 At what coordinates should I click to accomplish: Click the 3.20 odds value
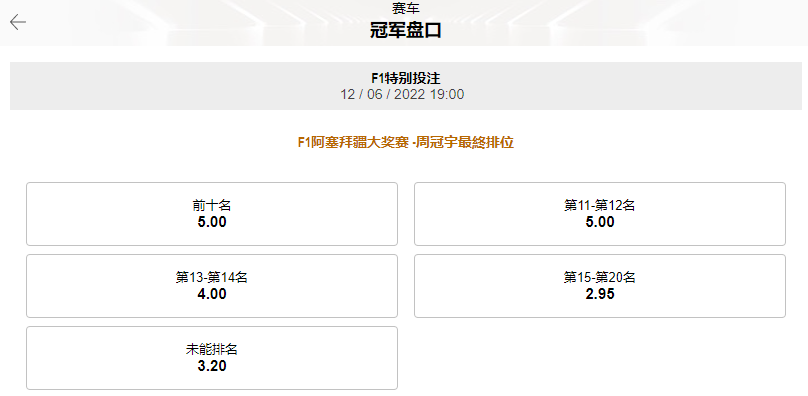coord(212,366)
